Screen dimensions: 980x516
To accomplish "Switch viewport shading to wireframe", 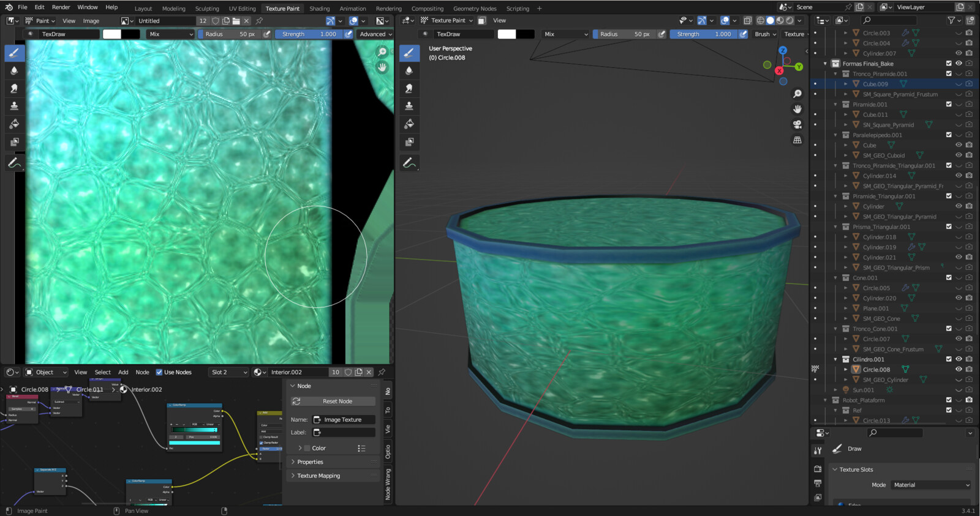I will 760,20.
